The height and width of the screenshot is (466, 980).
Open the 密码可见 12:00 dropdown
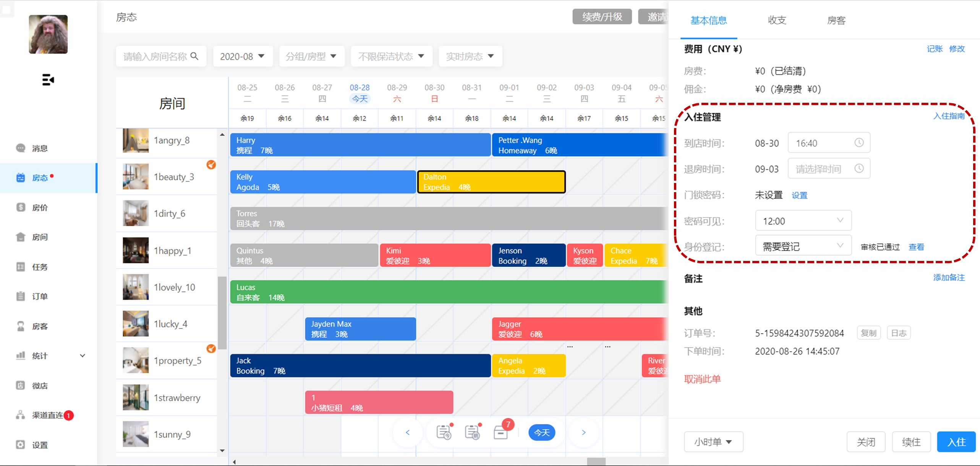(x=803, y=221)
